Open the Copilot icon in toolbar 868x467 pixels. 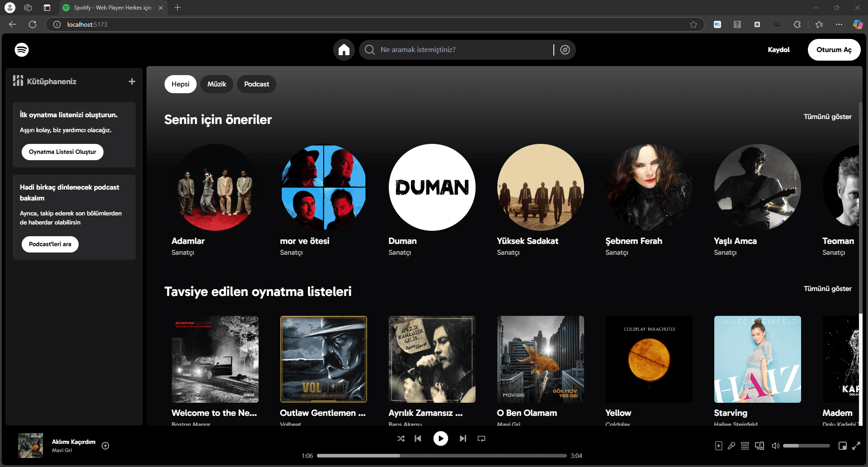click(x=858, y=24)
